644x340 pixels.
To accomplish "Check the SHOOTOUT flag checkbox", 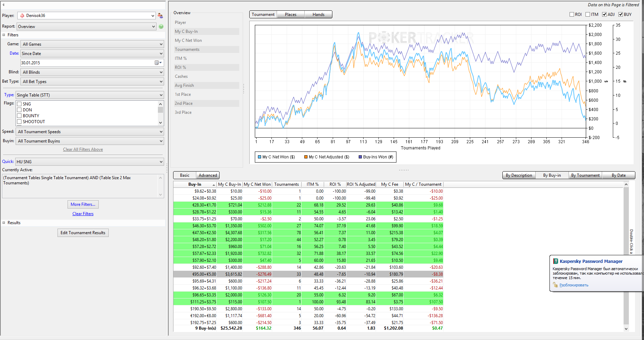I will pos(19,122).
